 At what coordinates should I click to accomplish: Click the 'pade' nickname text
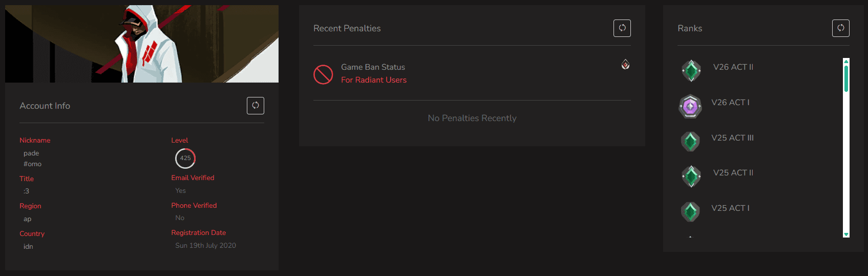[x=31, y=153]
